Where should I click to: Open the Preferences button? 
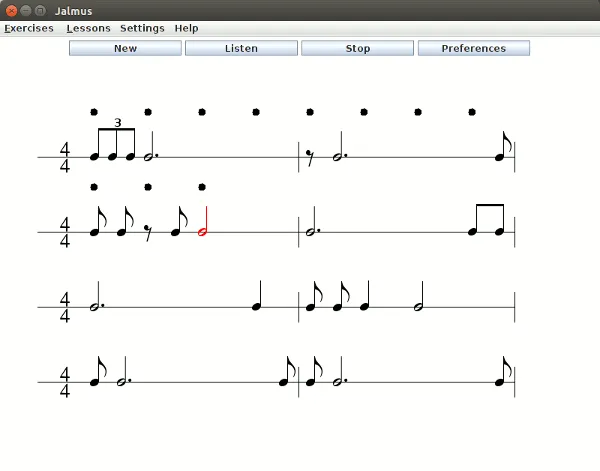[x=474, y=48]
